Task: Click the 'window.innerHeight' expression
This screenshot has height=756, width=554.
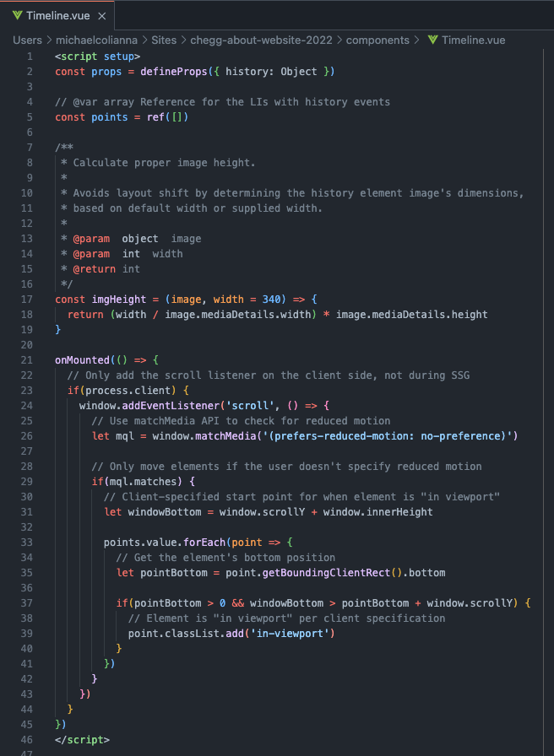Action: 377,512
